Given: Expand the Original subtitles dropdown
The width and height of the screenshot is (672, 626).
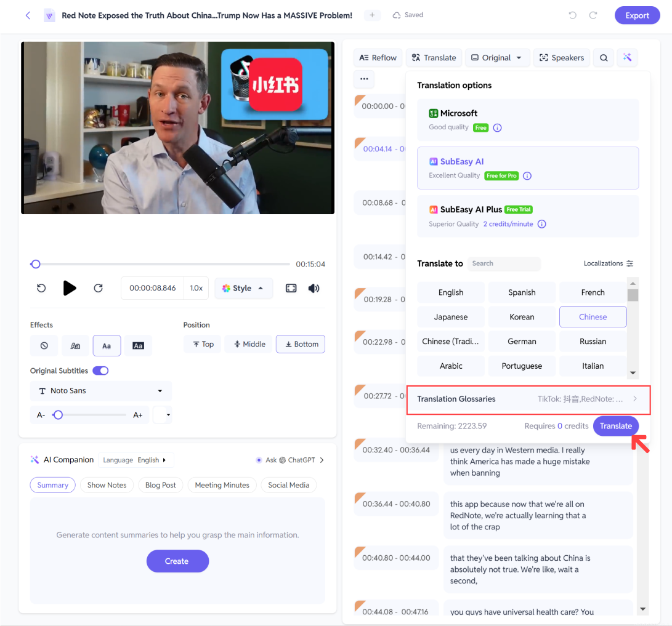Looking at the screenshot, I should click(497, 58).
